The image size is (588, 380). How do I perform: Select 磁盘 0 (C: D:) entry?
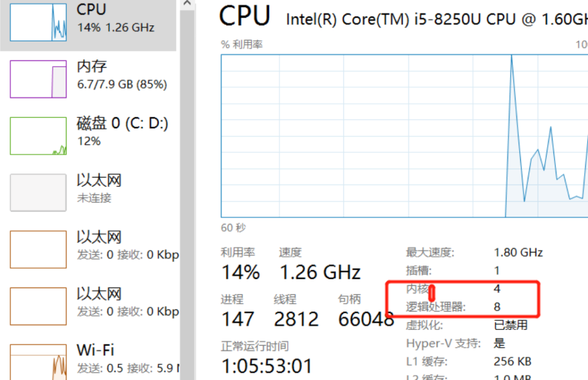122,132
